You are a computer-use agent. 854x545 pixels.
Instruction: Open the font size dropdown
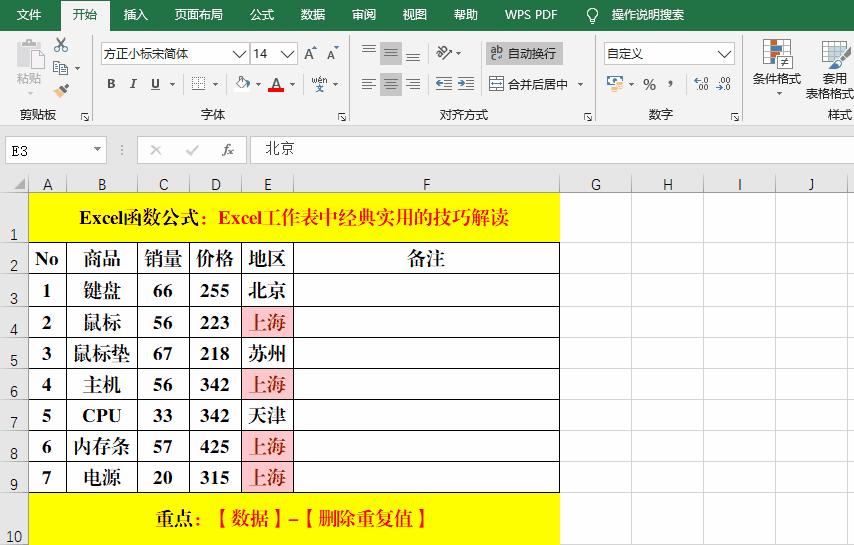tap(288, 54)
